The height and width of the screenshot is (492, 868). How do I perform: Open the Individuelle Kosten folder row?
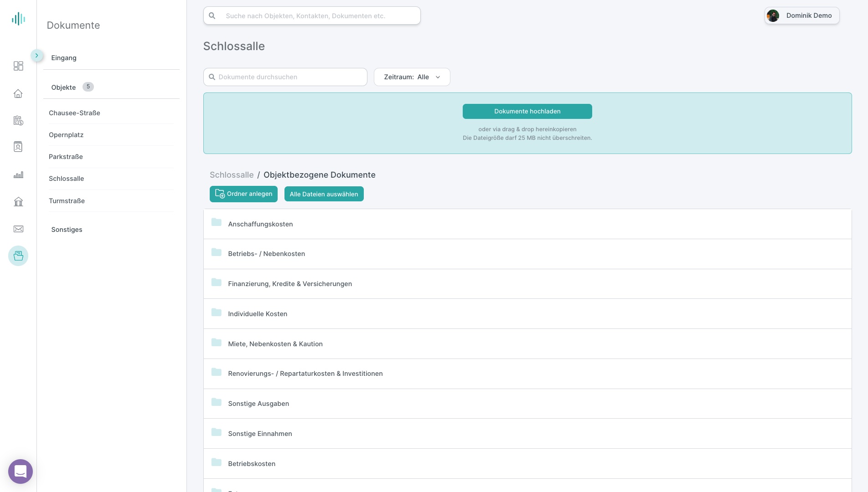527,314
